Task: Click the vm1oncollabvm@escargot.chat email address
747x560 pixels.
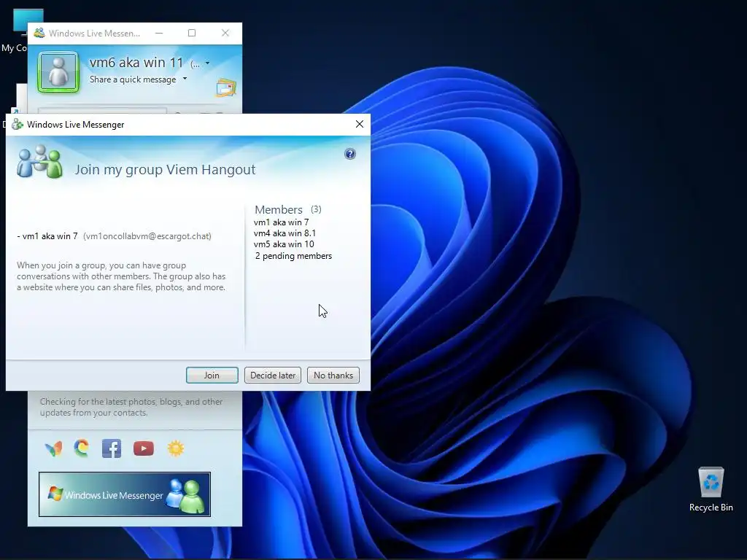Action: [x=147, y=236]
